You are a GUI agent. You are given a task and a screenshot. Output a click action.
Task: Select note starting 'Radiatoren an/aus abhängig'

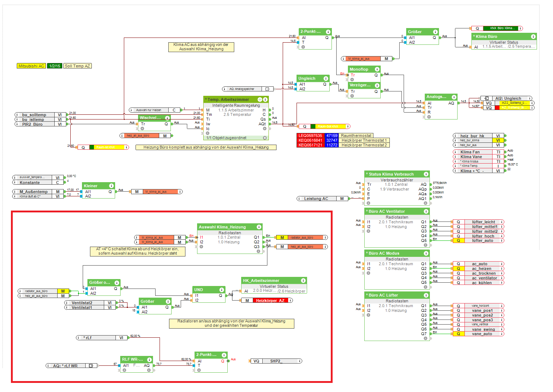pyautogui.click(x=231, y=324)
